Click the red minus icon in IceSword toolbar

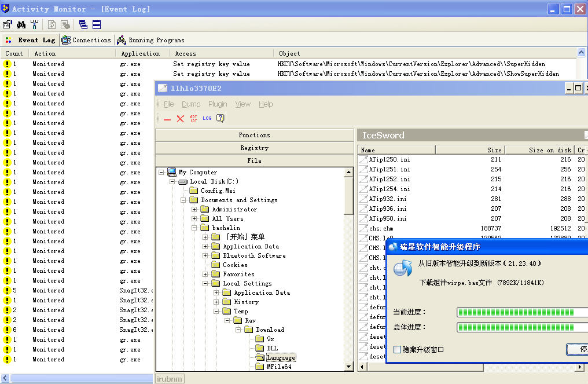167,119
